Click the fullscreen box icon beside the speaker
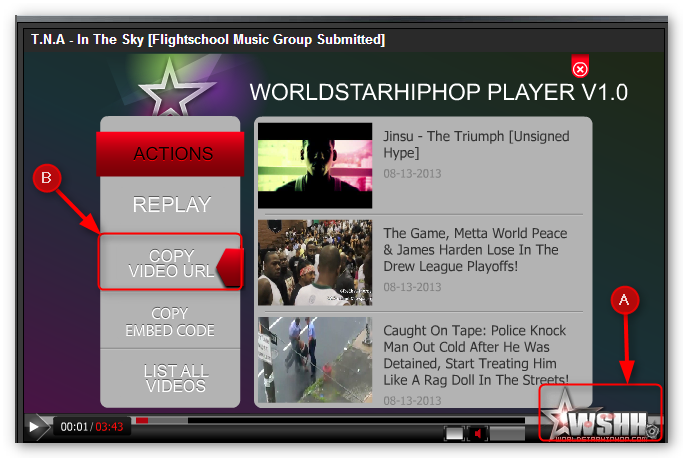 tap(454, 434)
